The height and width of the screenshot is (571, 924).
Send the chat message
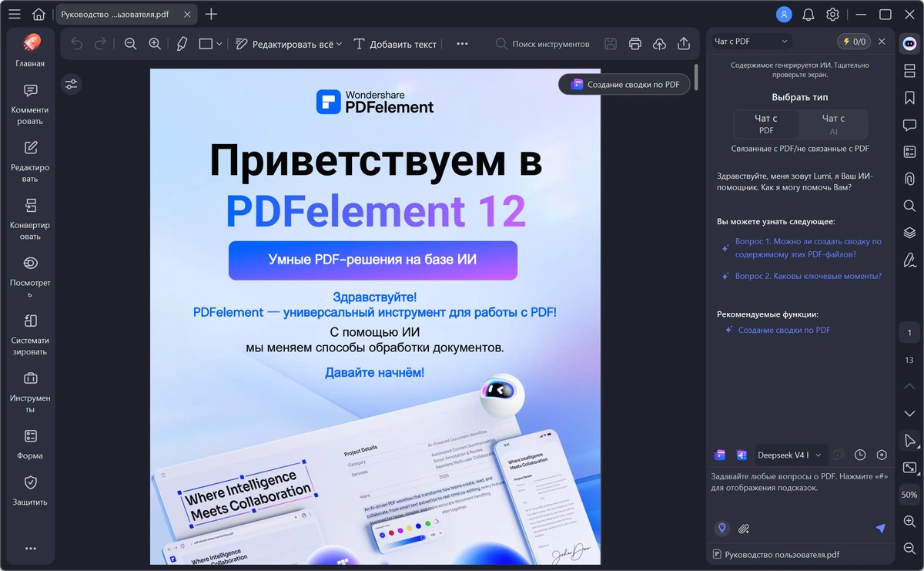pyautogui.click(x=881, y=528)
